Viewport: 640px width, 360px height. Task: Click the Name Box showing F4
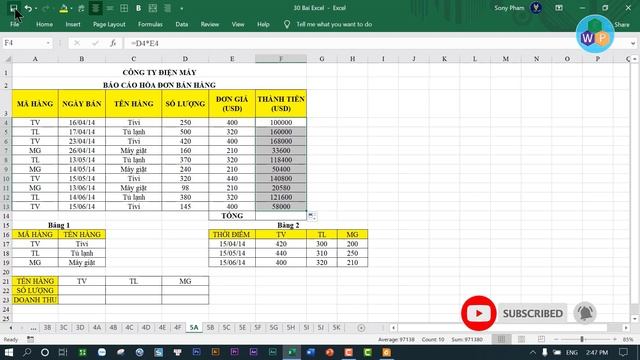[x=24, y=43]
